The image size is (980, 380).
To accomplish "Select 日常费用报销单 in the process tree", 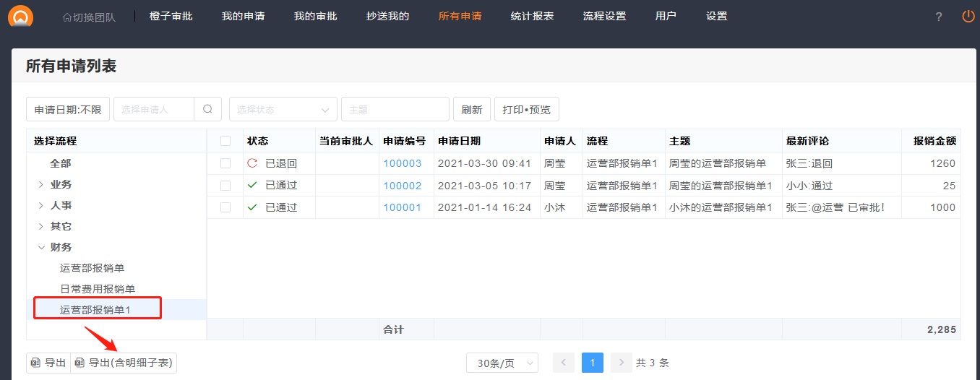I will (98, 289).
